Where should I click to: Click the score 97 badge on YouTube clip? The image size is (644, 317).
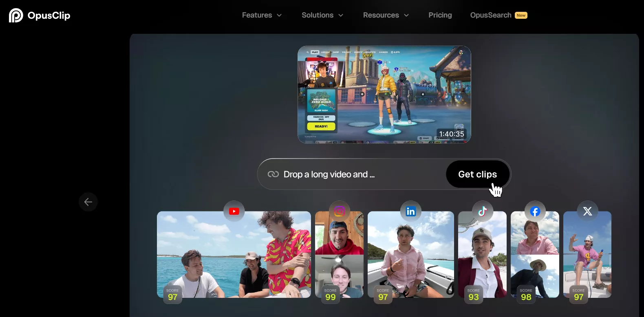[x=172, y=295]
